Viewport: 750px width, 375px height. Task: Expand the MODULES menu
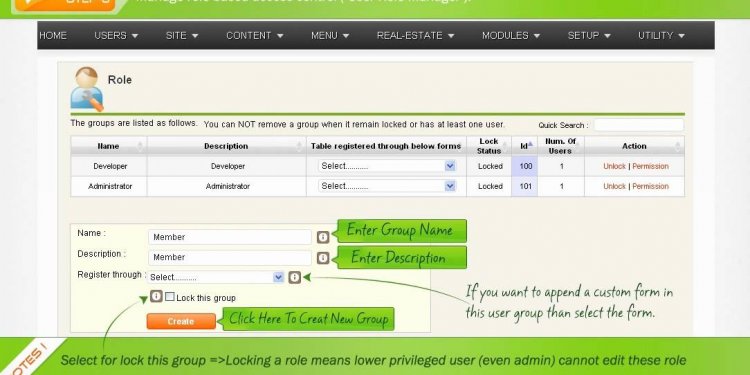pyautogui.click(x=511, y=35)
